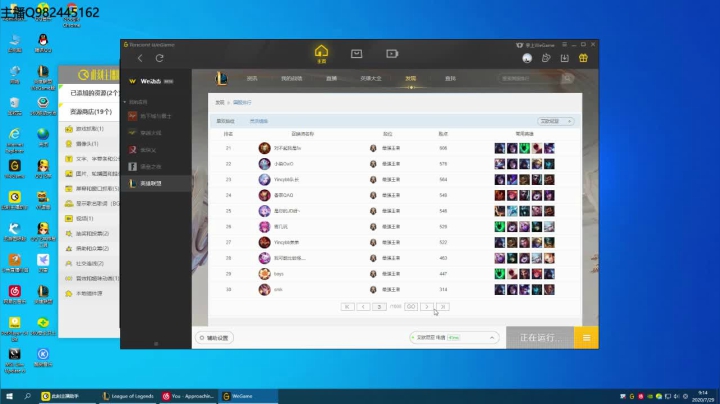Click the page number input box
The width and height of the screenshot is (720, 404).
click(379, 307)
